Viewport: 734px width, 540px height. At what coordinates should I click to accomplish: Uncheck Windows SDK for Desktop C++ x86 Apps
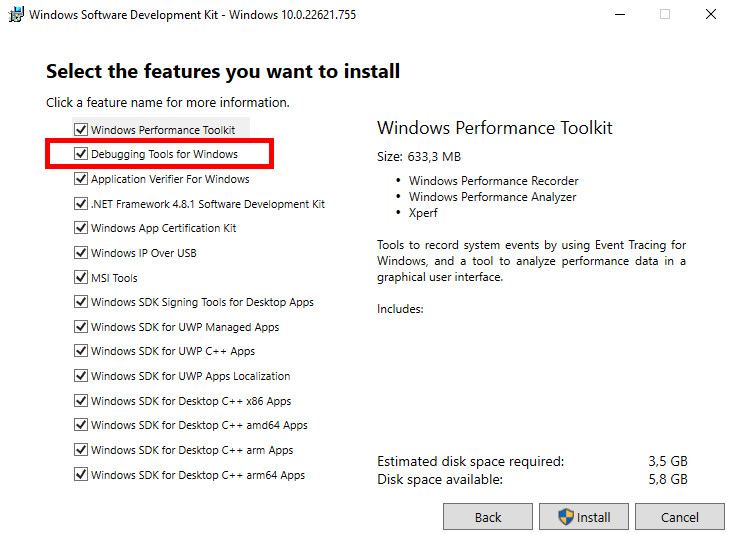81,401
